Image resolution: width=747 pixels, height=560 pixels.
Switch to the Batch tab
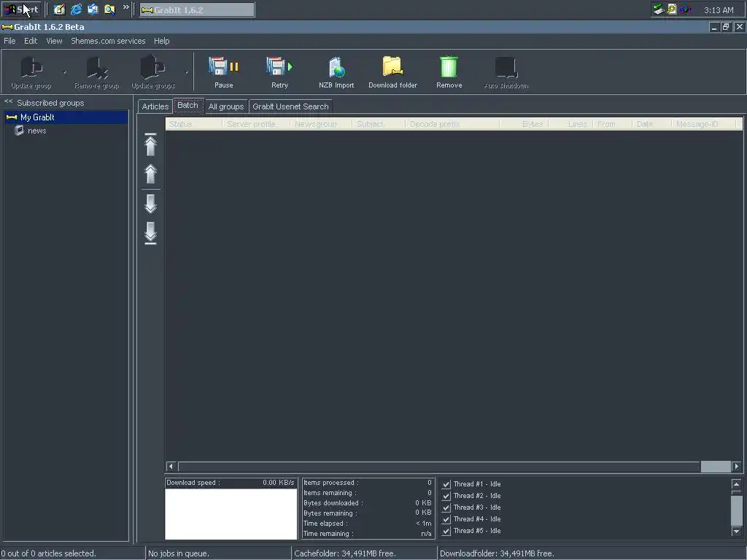pyautogui.click(x=187, y=106)
